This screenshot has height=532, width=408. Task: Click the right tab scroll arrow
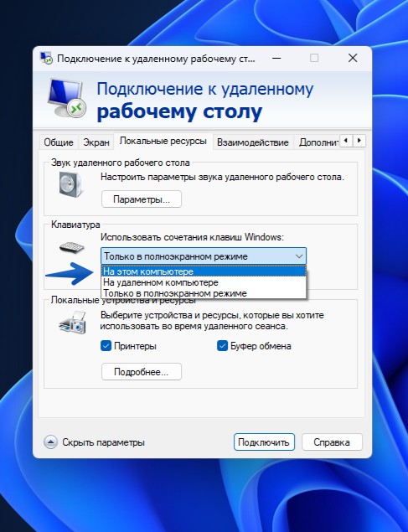359,140
